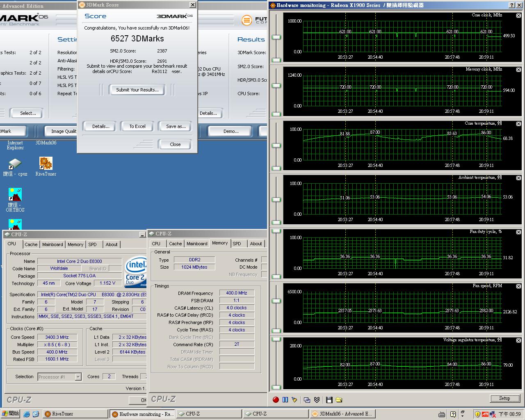Click Demo button in 3DMark06 main window
The image size is (525, 420).
pyautogui.click(x=231, y=131)
